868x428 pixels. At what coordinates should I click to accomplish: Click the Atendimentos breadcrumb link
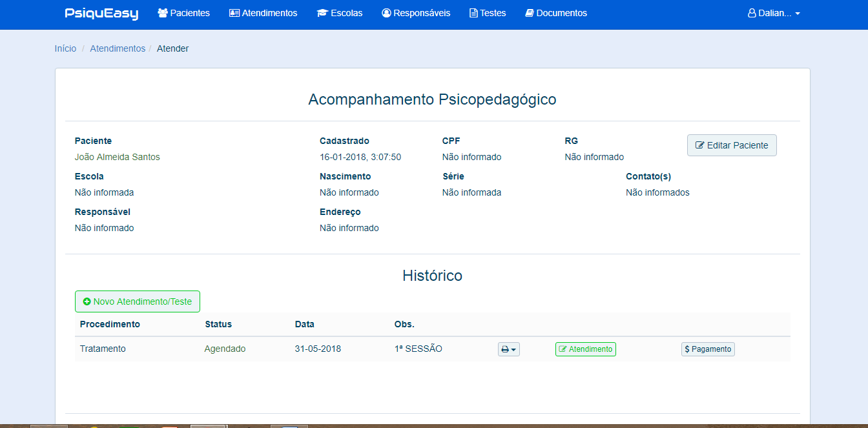tap(118, 48)
